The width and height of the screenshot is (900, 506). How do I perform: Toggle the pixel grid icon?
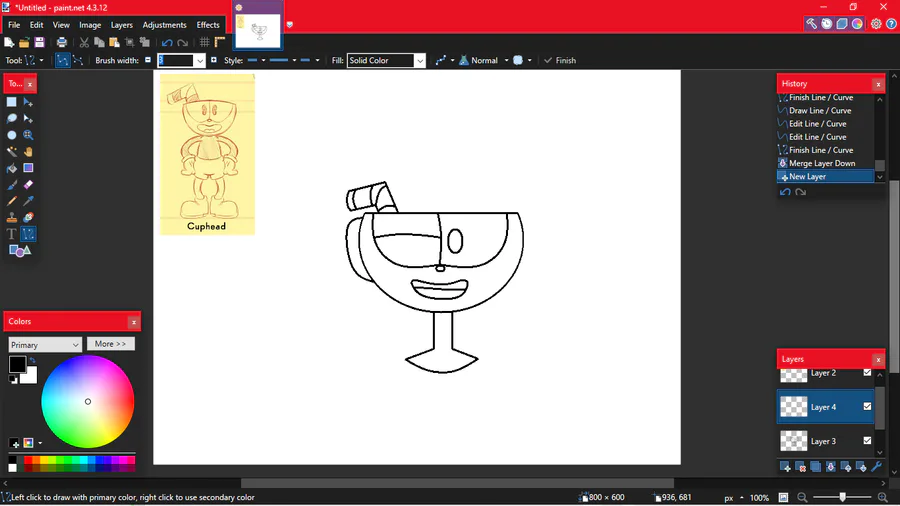tap(204, 42)
